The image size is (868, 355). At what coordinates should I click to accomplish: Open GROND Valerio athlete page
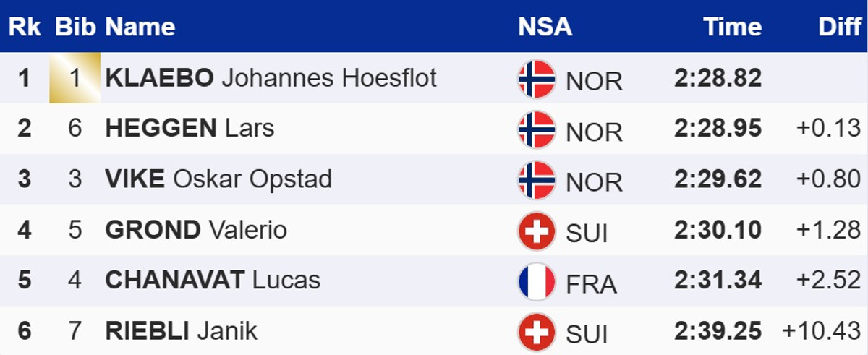[196, 230]
